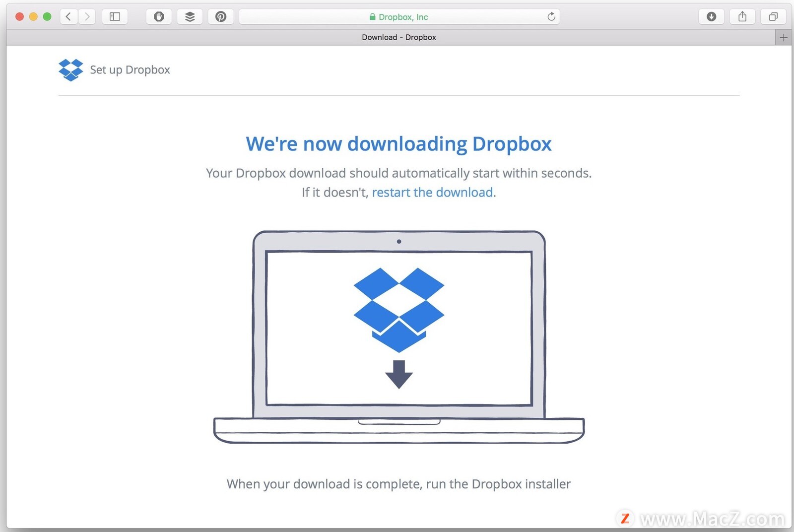794x532 pixels.
Task: Click the We're now downloading Dropbox heading
Action: 398,144
